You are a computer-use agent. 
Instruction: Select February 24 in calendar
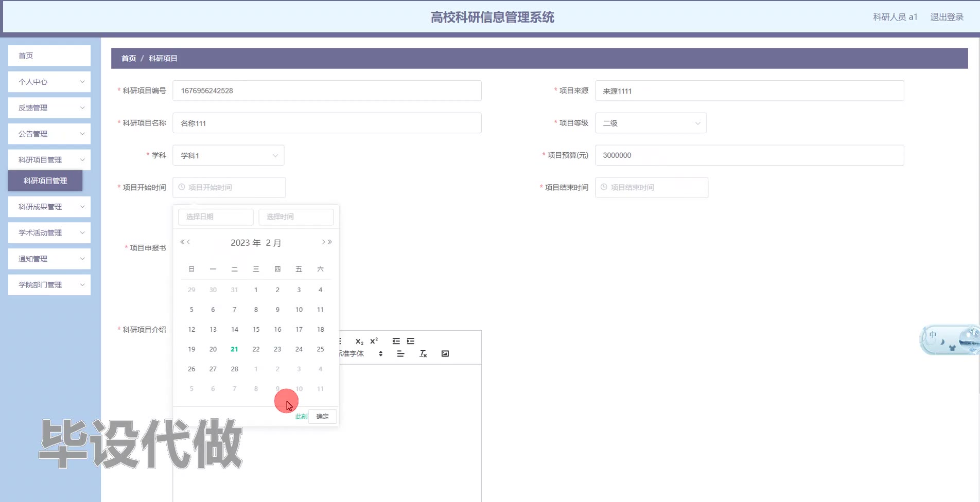pos(299,349)
